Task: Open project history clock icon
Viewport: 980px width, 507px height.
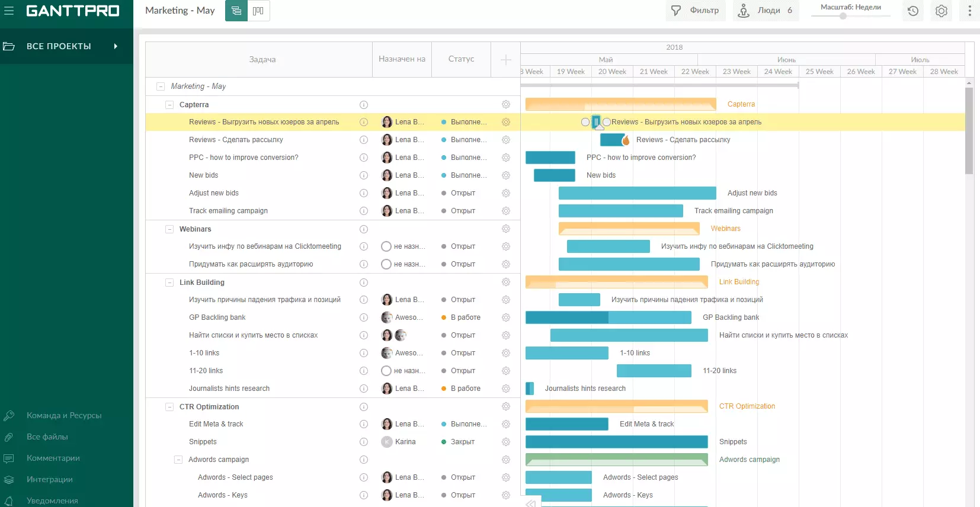Action: 913,11
